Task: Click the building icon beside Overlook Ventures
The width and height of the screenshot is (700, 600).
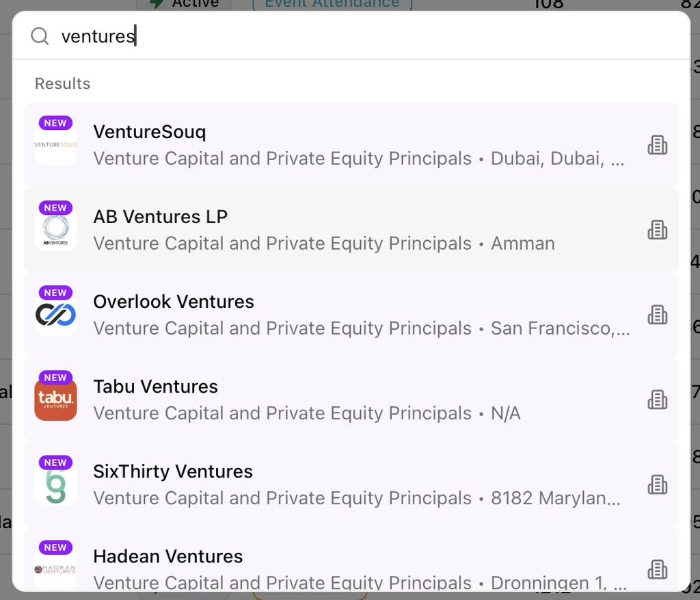Action: tap(657, 315)
